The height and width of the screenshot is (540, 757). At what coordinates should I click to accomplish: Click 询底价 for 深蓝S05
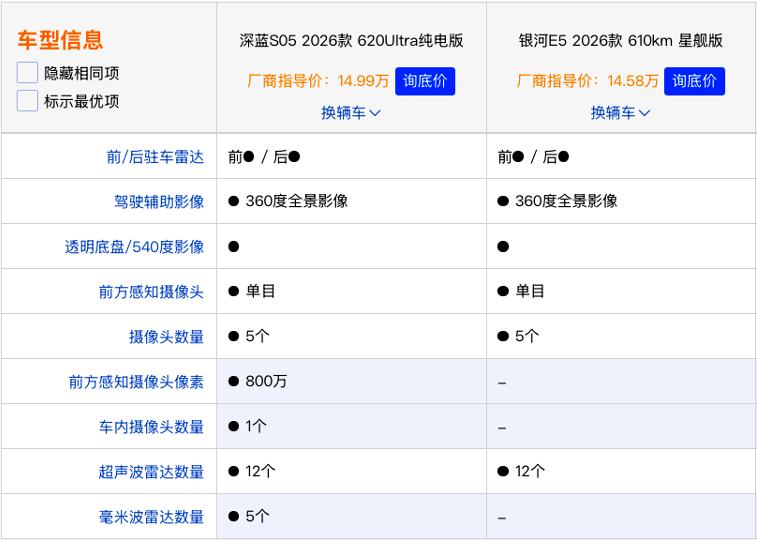425,81
